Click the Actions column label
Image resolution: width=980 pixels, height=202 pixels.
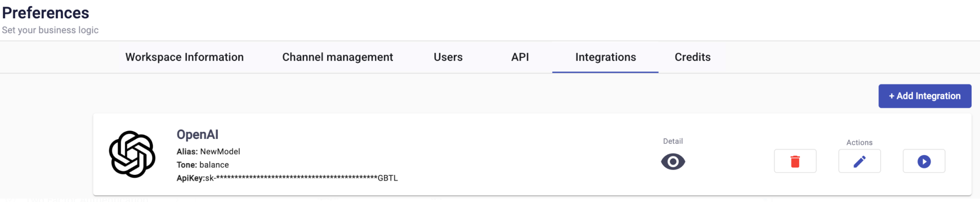(859, 143)
